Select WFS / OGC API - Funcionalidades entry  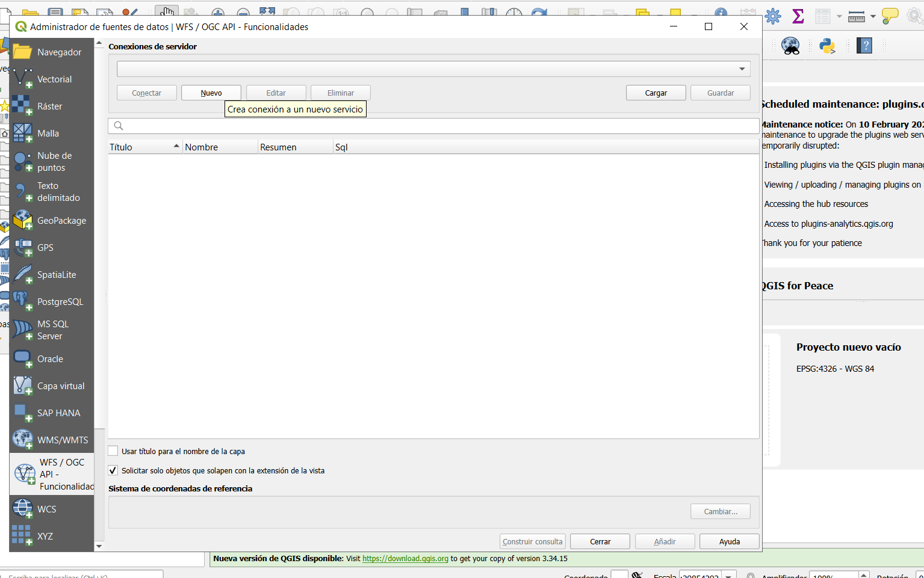[x=52, y=475]
